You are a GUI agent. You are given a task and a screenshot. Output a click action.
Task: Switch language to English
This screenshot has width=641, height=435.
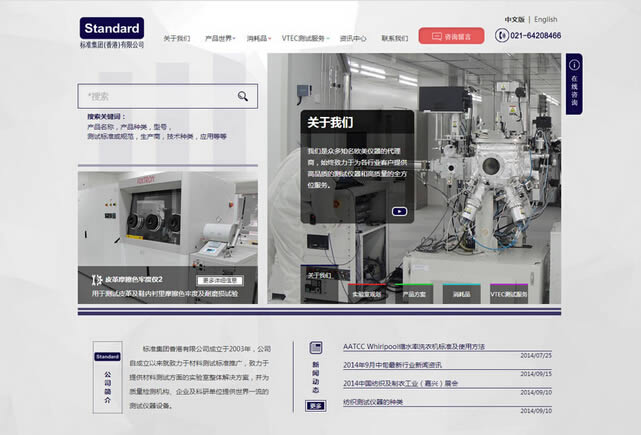pyautogui.click(x=545, y=19)
